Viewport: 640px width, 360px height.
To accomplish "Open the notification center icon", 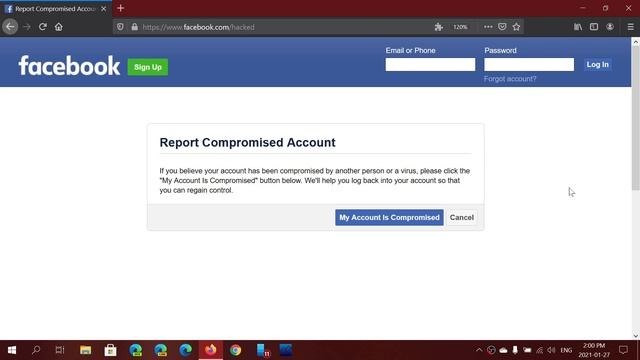I will (623, 350).
